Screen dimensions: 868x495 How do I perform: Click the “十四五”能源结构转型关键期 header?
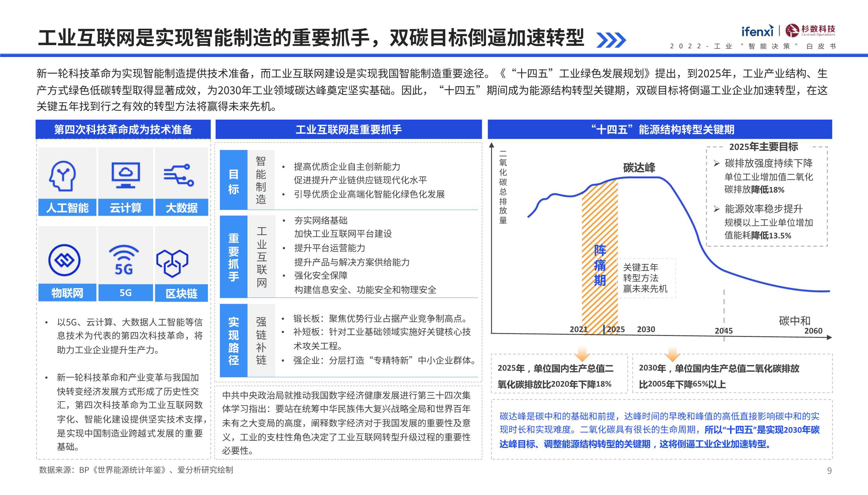pyautogui.click(x=660, y=129)
